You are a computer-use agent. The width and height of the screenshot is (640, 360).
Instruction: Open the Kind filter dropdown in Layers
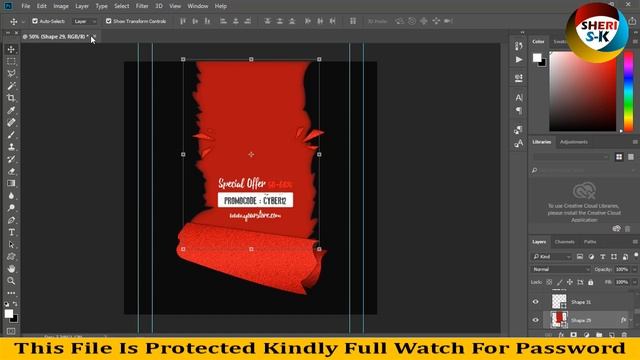[x=551, y=257]
